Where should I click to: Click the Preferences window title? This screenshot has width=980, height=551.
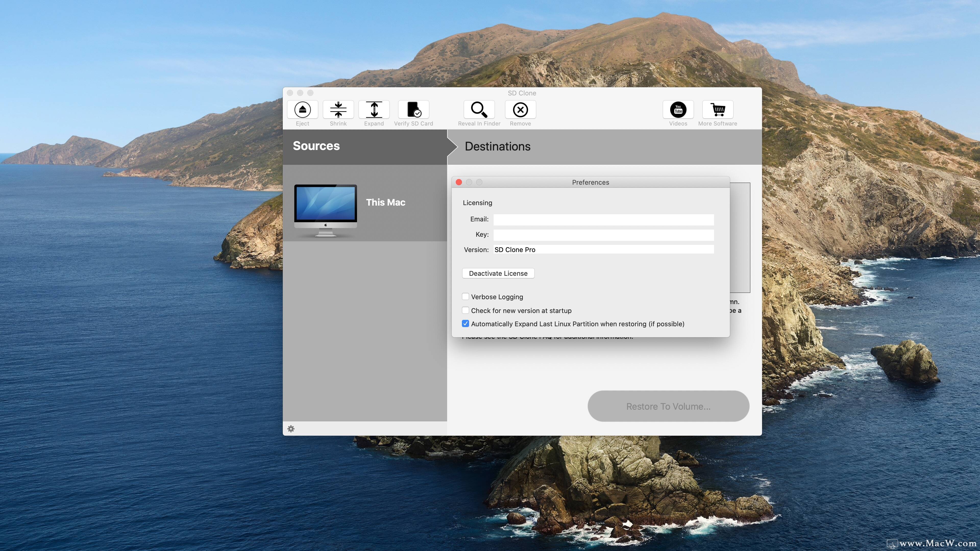tap(591, 182)
